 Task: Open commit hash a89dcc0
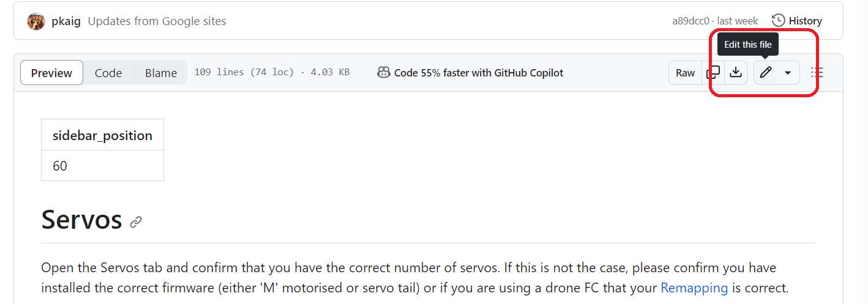click(x=690, y=21)
